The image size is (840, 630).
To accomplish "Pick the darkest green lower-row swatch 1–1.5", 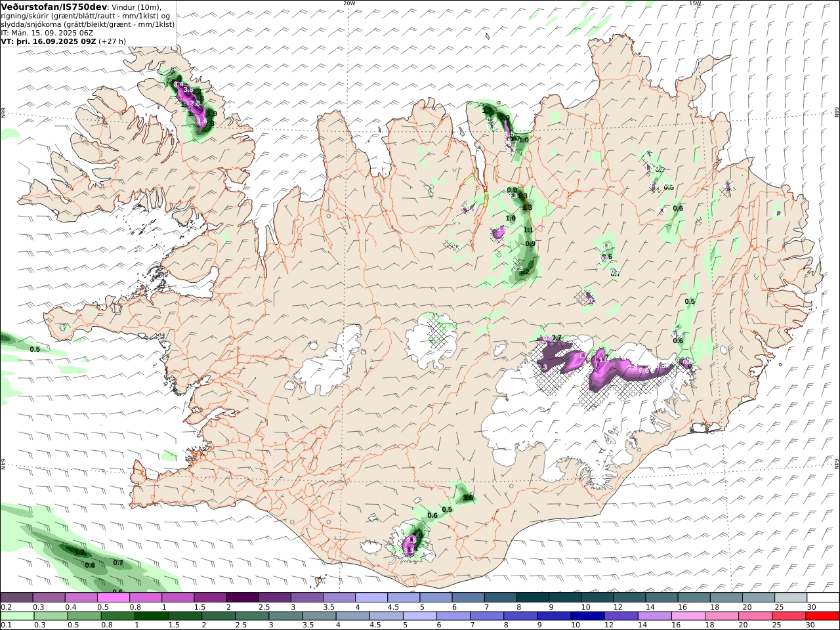I will tap(152, 616).
